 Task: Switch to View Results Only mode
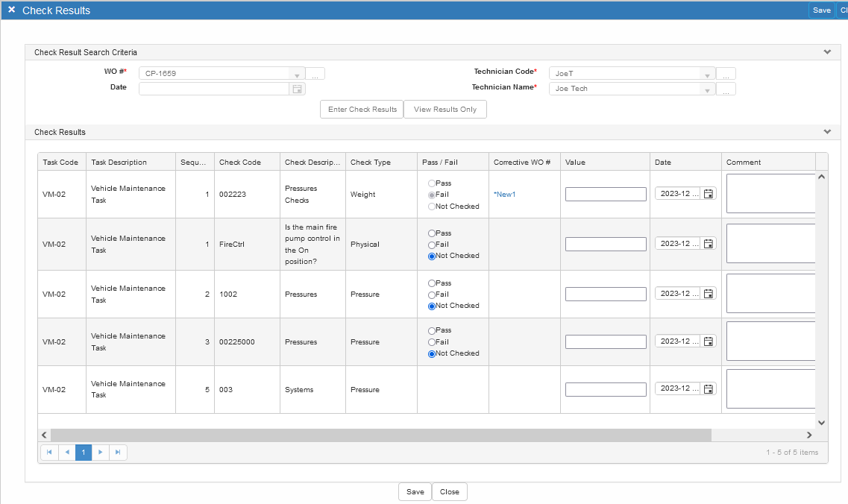pyautogui.click(x=445, y=109)
